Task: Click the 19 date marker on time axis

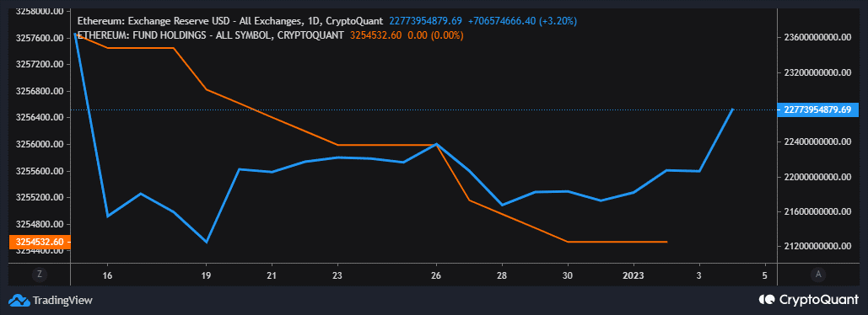Action: 206,275
